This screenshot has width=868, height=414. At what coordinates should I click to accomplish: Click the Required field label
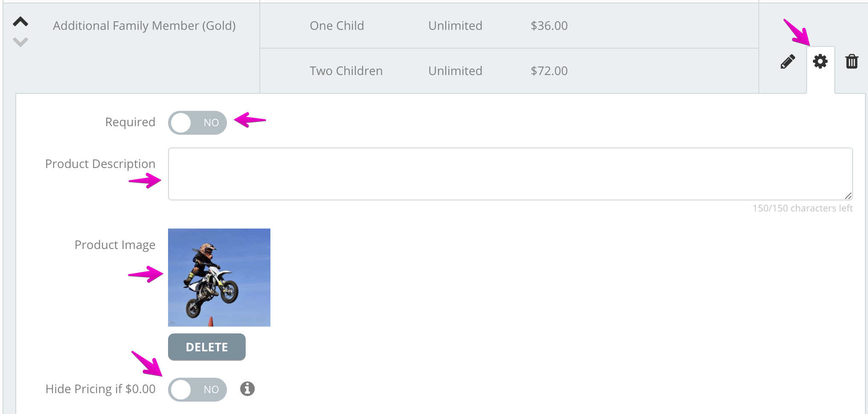pyautogui.click(x=130, y=122)
